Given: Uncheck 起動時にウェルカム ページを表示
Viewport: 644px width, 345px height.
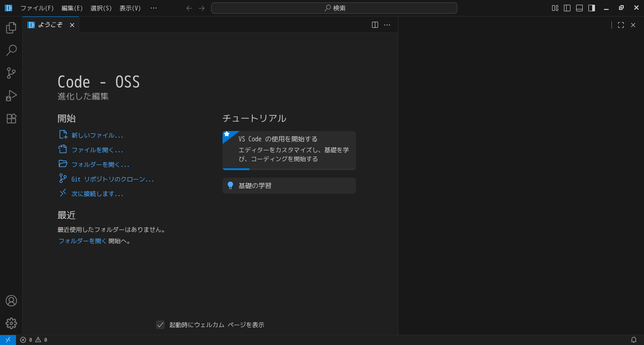Looking at the screenshot, I should (x=160, y=325).
